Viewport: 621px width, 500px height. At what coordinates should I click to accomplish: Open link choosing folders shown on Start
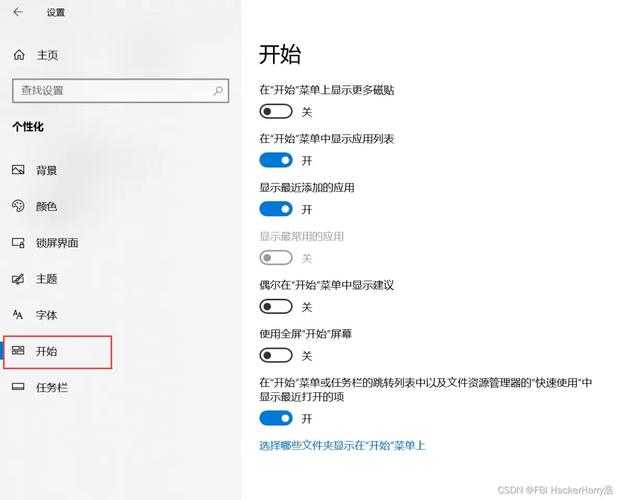pyautogui.click(x=342, y=445)
